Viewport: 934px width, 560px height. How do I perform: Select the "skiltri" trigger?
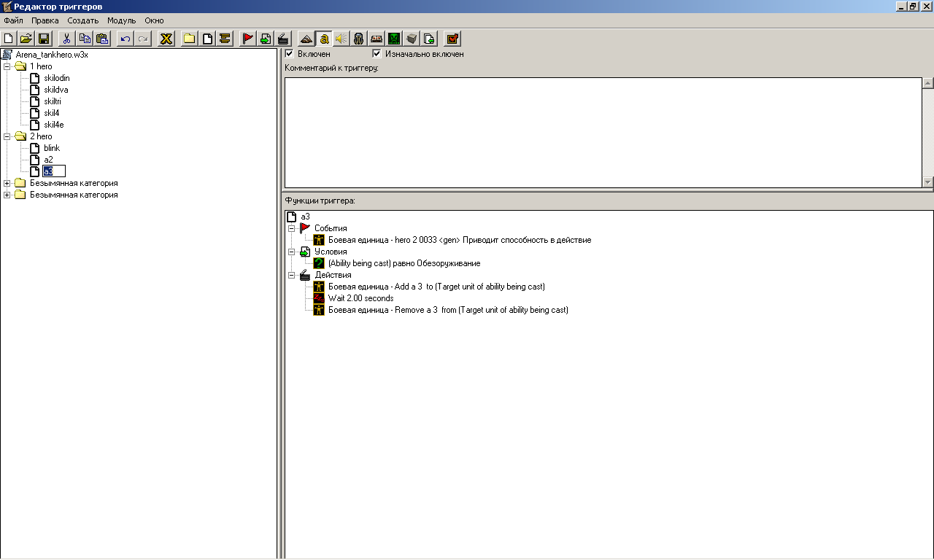tap(53, 101)
